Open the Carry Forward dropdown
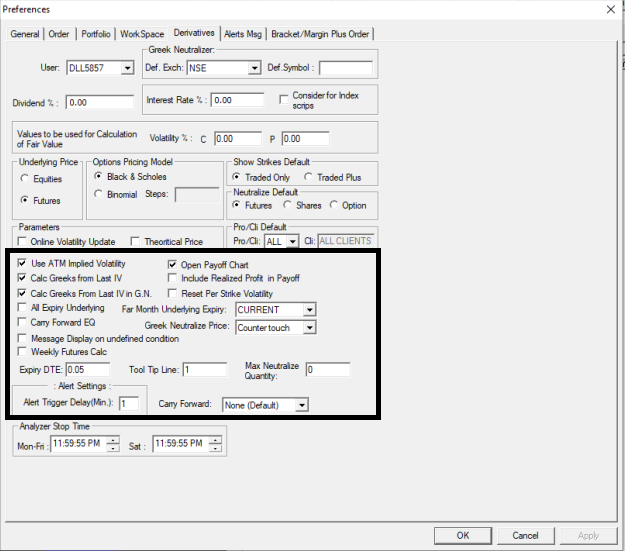The image size is (625, 551). (301, 405)
